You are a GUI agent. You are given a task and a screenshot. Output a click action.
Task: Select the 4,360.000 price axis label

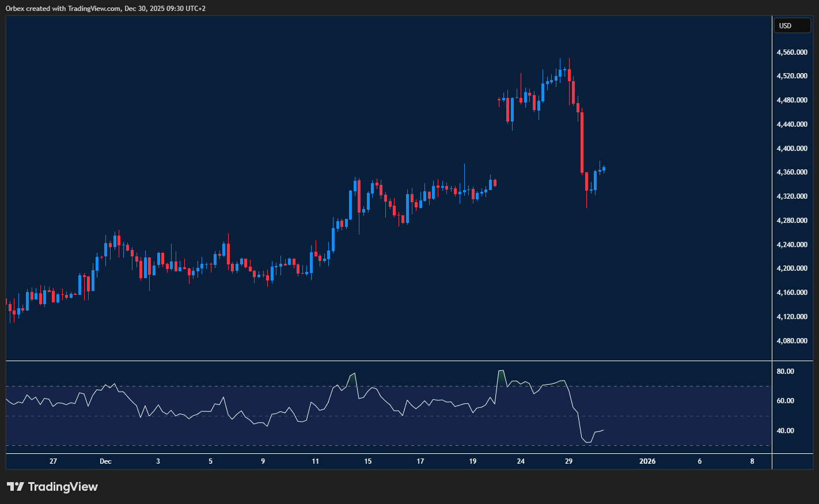[791, 172]
